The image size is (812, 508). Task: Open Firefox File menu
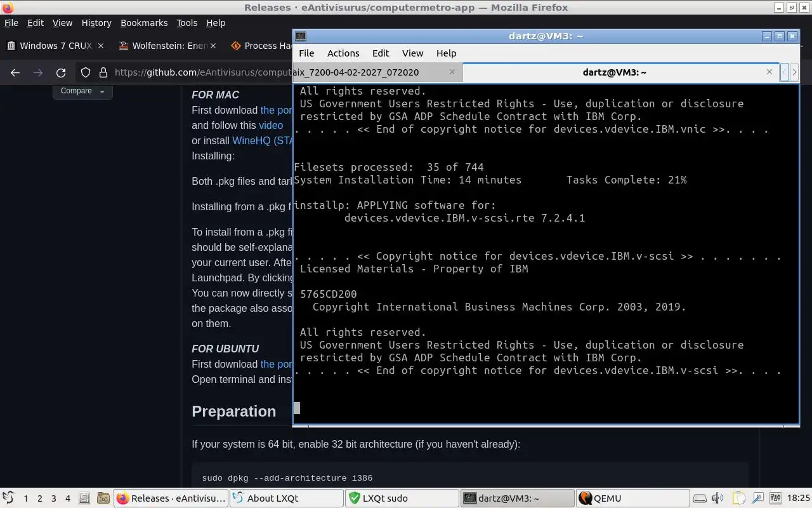point(11,23)
